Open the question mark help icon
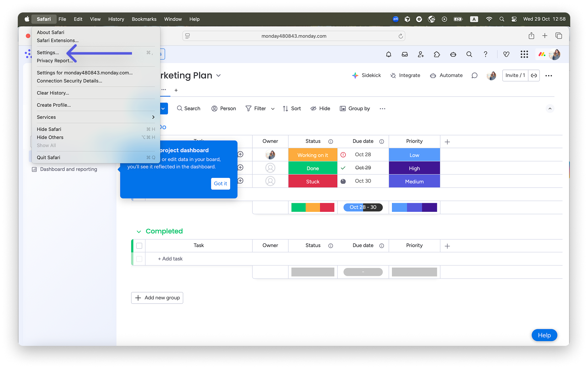 tap(485, 54)
